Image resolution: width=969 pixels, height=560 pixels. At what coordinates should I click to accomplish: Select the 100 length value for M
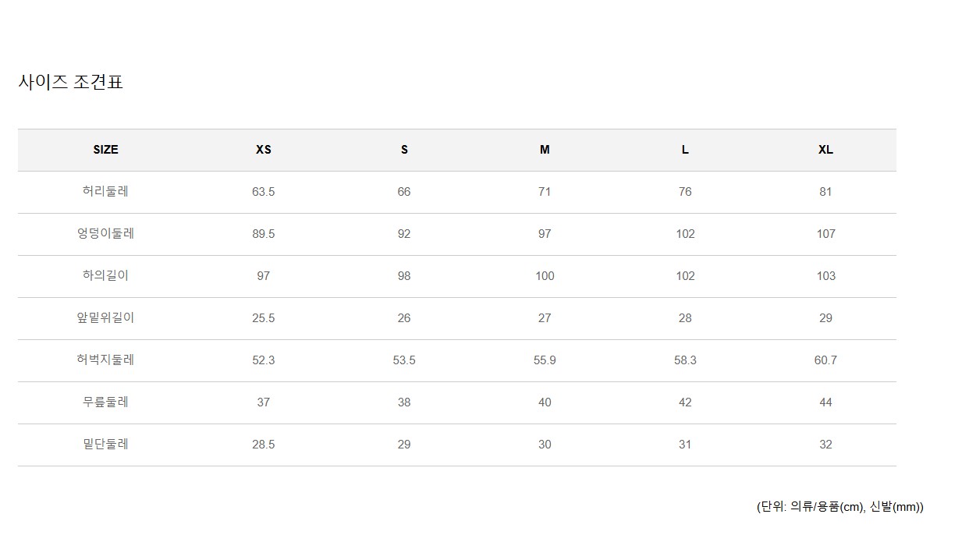[x=545, y=276]
